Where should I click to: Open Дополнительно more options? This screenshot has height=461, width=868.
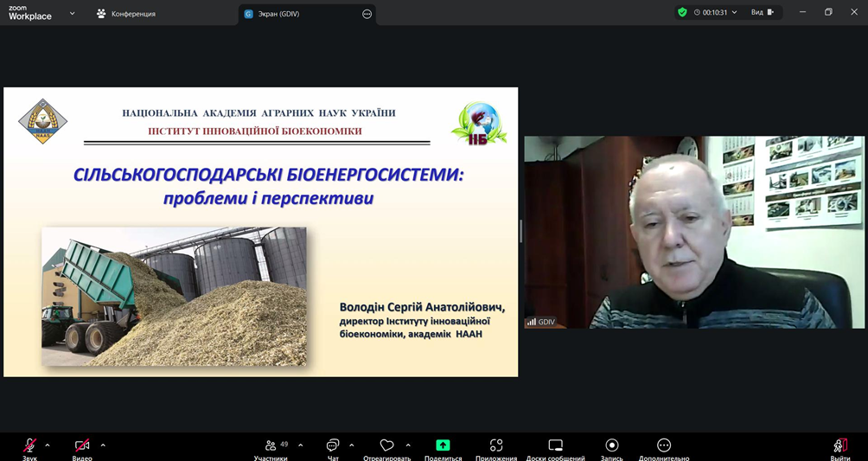[x=664, y=446]
